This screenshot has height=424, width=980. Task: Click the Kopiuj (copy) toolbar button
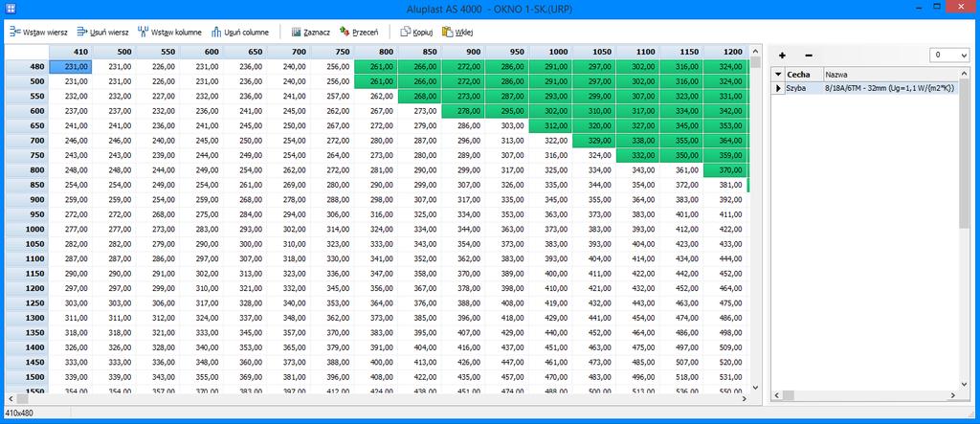[417, 32]
